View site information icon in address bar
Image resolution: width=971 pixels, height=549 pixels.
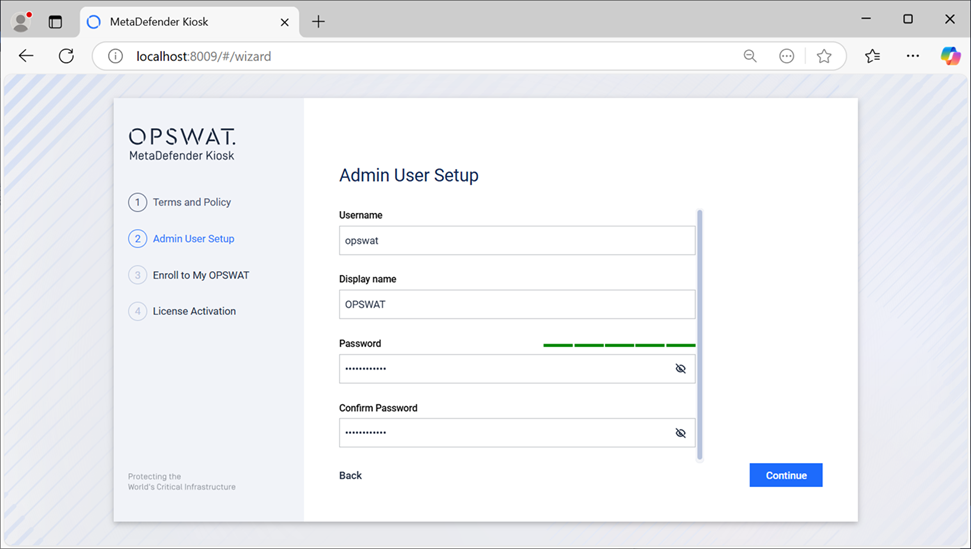(115, 57)
